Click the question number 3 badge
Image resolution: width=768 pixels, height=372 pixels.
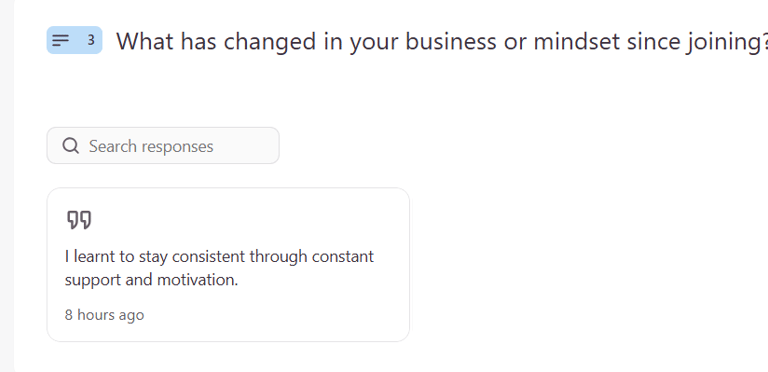pyautogui.click(x=91, y=40)
